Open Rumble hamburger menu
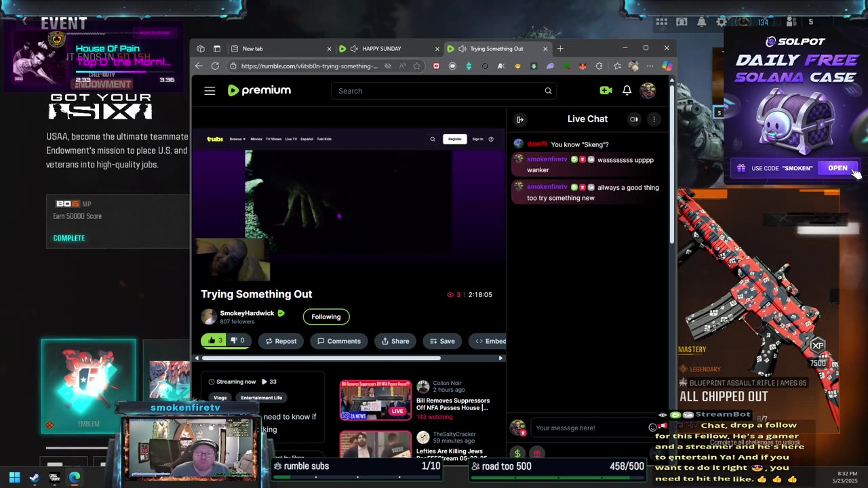 210,91
